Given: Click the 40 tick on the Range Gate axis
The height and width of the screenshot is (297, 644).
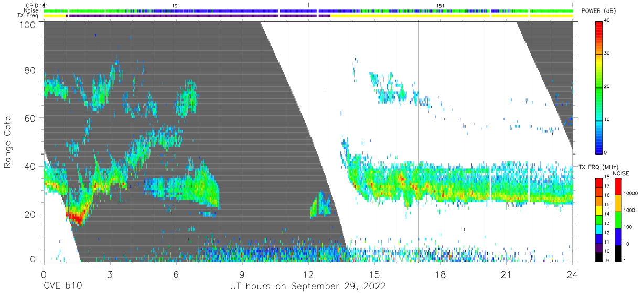Looking at the screenshot, I should click(31, 166).
